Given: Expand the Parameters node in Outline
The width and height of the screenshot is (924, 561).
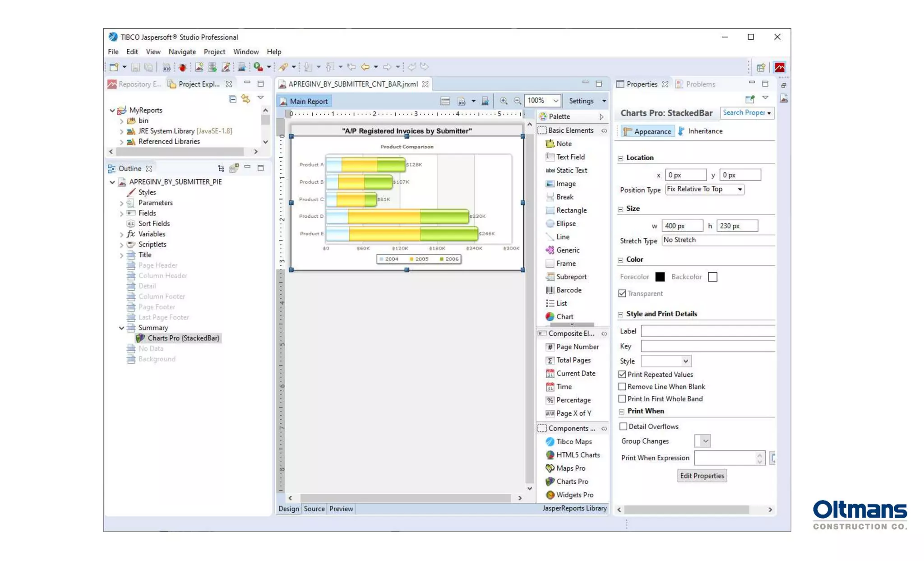Looking at the screenshot, I should (x=121, y=203).
